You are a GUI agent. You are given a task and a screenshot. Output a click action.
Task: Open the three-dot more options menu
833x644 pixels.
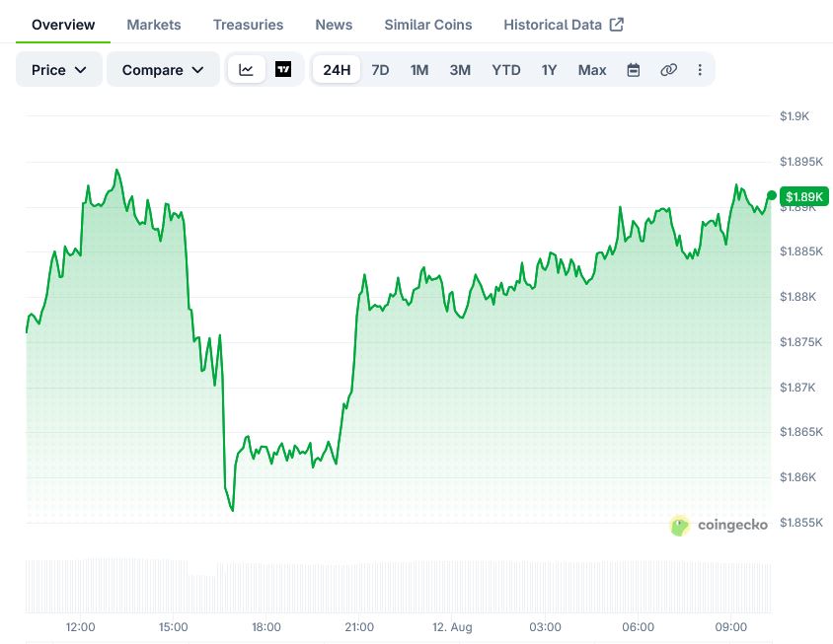click(700, 70)
